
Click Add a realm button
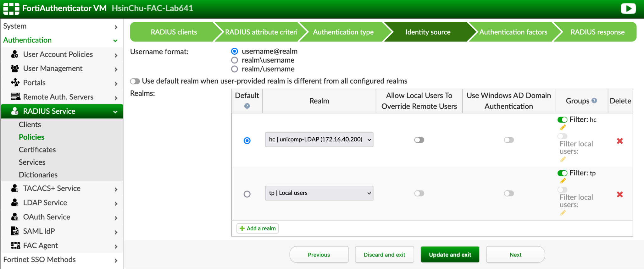(258, 228)
